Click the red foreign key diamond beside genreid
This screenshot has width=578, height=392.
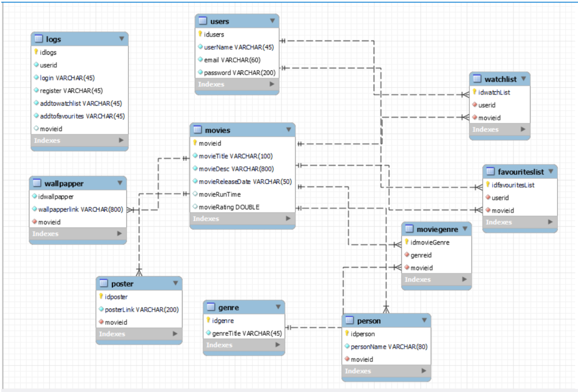pyautogui.click(x=407, y=255)
